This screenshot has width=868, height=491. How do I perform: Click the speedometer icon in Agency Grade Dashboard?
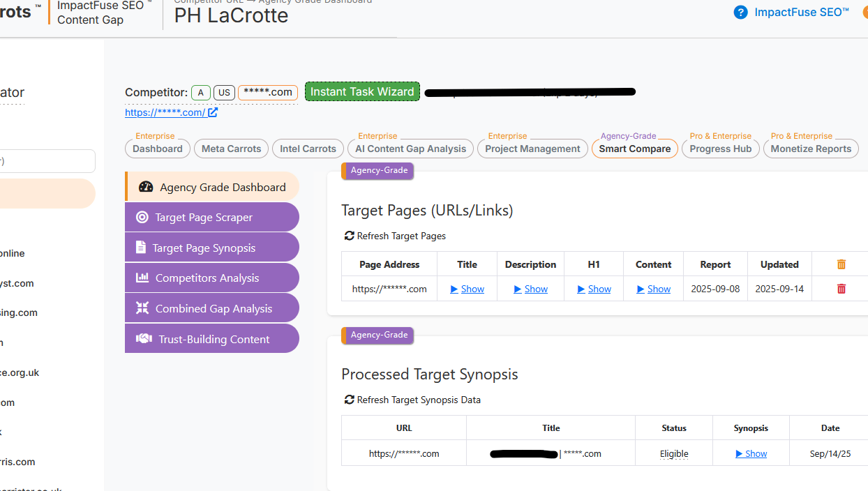(x=146, y=187)
